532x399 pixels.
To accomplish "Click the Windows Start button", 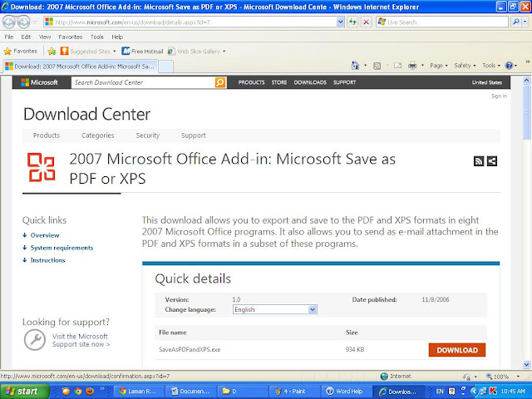I will click(24, 392).
